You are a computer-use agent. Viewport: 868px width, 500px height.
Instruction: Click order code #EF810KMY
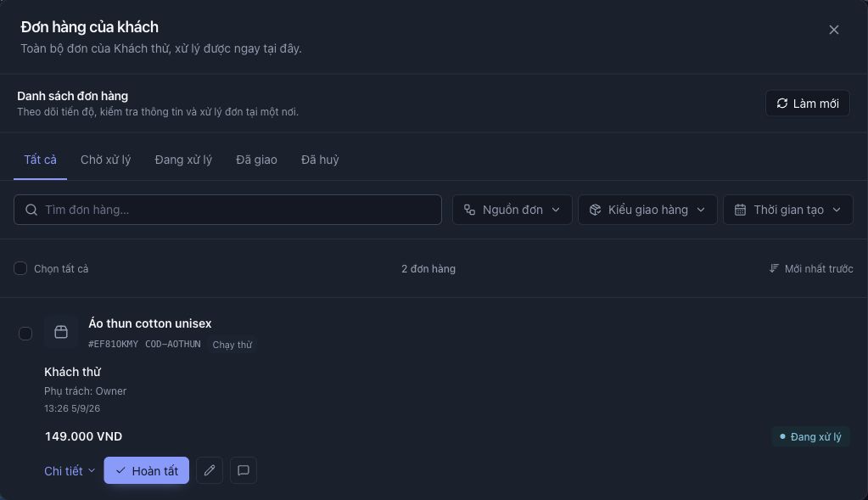pos(113,345)
